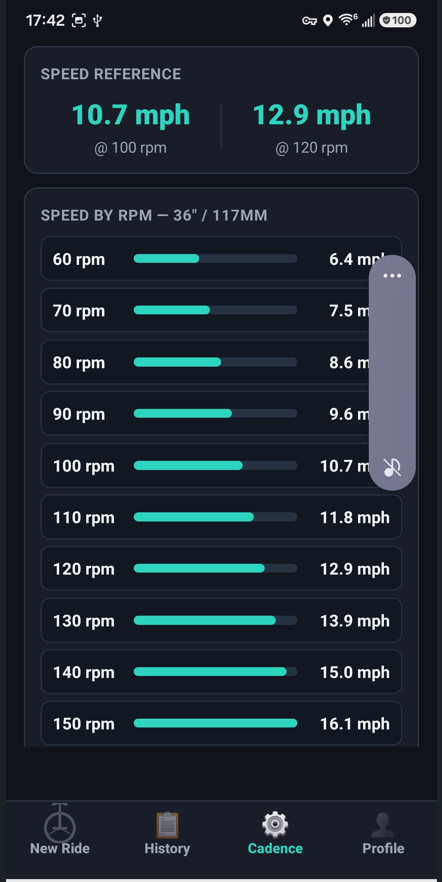
Task: Tap the 12.9 mph reference value
Action: click(x=312, y=115)
